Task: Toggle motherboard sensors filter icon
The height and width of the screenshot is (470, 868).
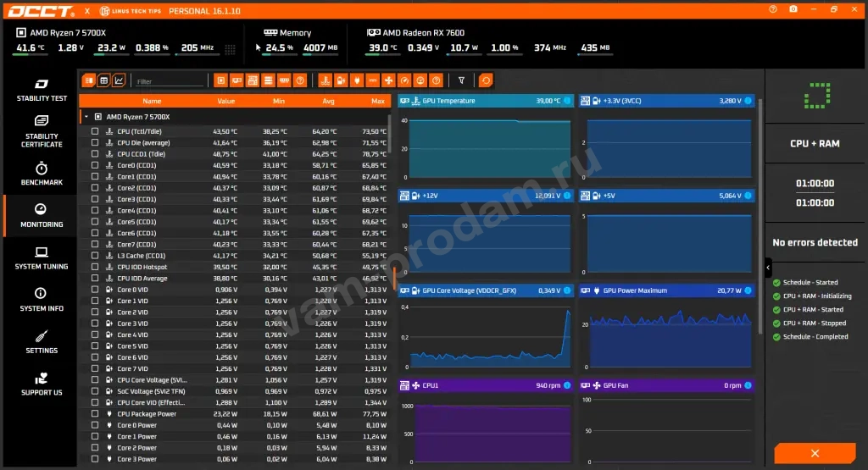Action: tap(253, 80)
